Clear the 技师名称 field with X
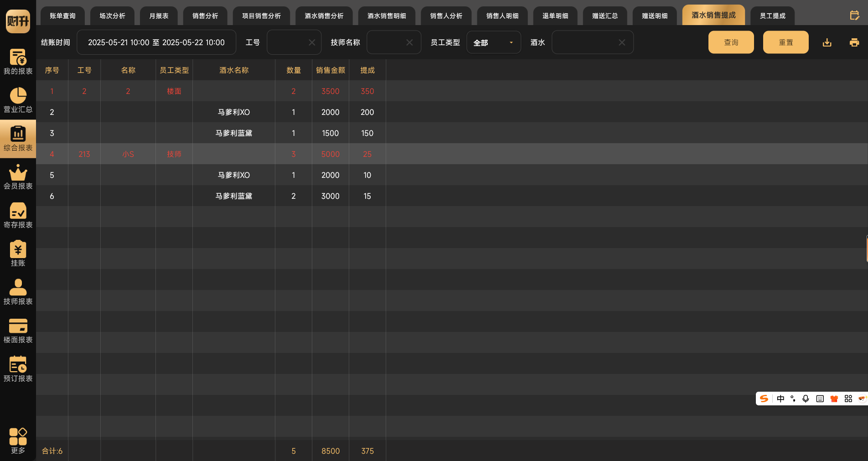868x461 pixels. pos(409,42)
